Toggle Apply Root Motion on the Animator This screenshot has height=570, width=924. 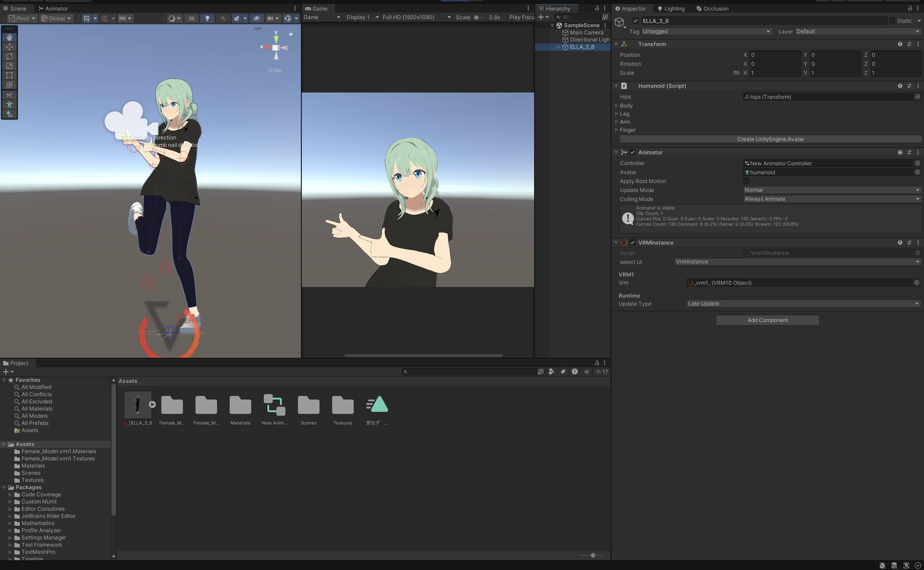746,181
